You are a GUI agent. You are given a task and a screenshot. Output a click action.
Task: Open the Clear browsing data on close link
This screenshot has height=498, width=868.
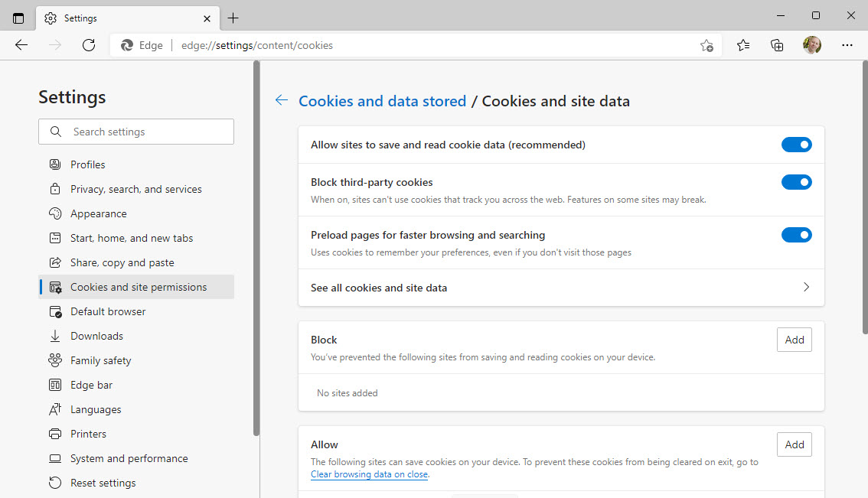[x=369, y=474]
